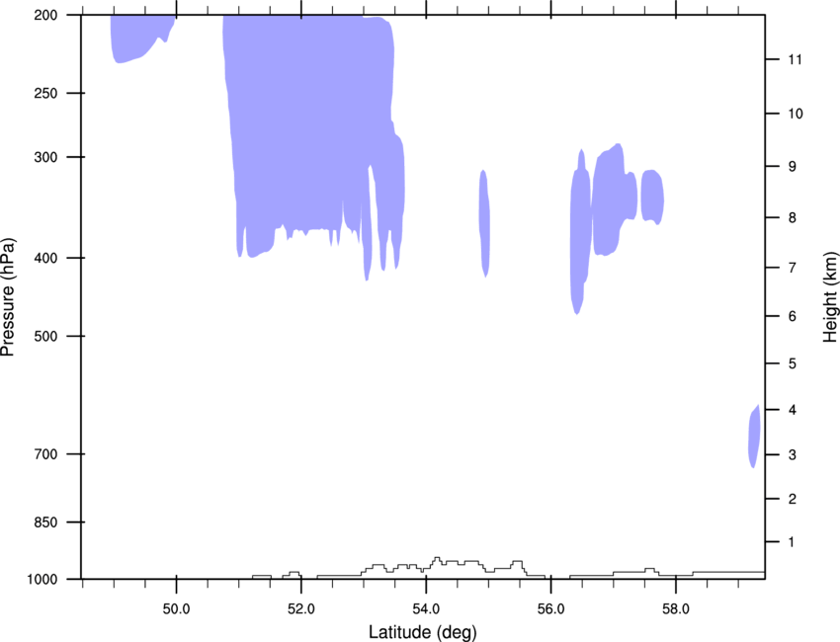
Task: Pick the 6 km height label
Action: [x=793, y=316]
